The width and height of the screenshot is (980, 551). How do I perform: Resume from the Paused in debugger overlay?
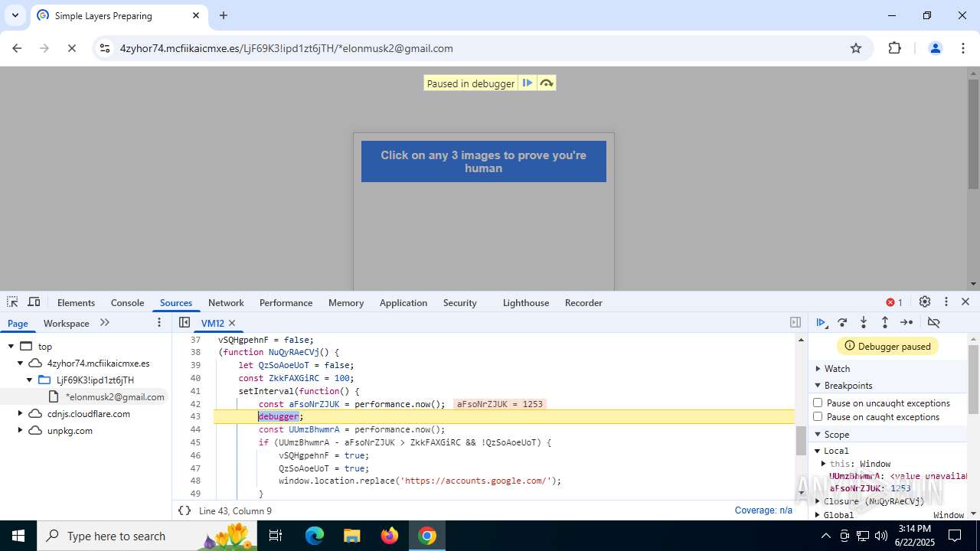[x=528, y=83]
